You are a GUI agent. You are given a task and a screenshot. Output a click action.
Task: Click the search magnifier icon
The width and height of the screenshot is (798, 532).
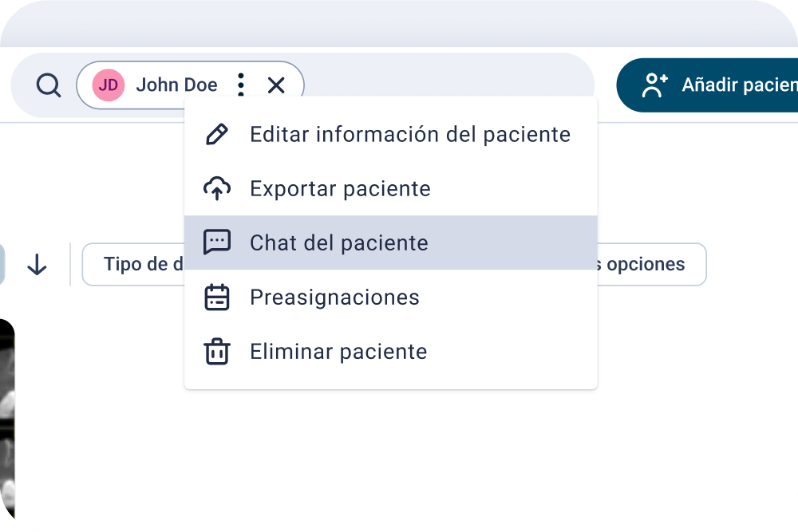(49, 85)
